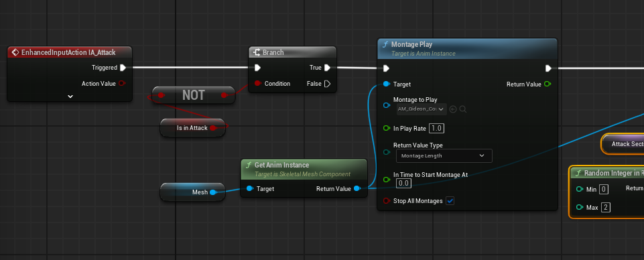Screen dimensions: 644x260
Task: Click the use selected asset arrow icon
Action: pyautogui.click(x=453, y=109)
